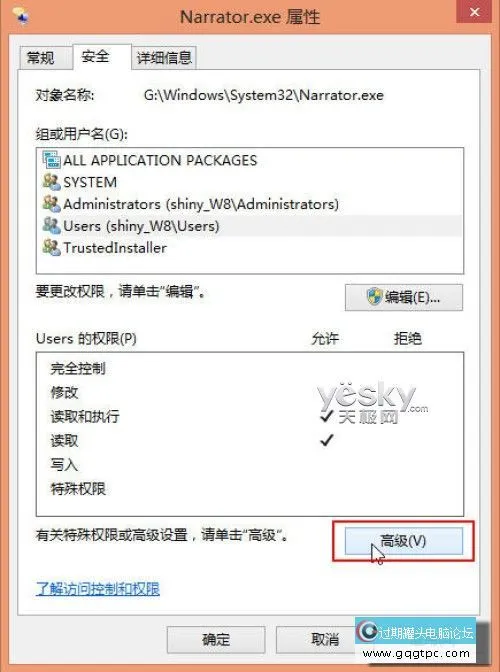This screenshot has width=500, height=672.
Task: Select the TrustedInstaller entry in list
Action: pos(250,247)
